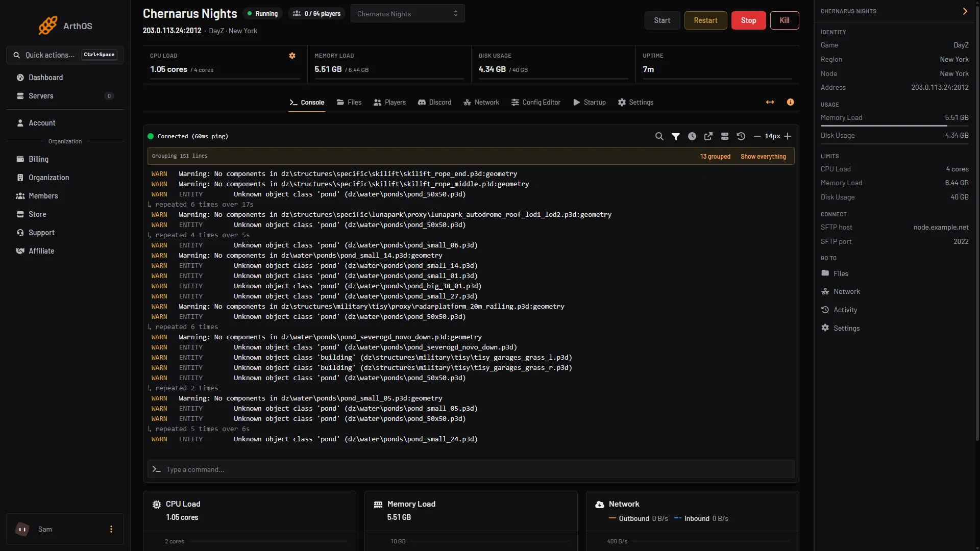Restart the server

(x=705, y=20)
